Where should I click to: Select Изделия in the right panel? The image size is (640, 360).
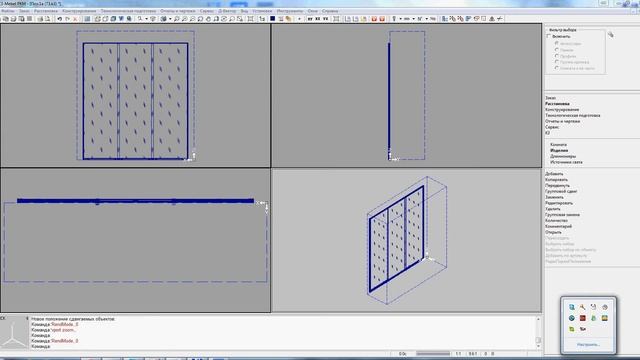[559, 150]
